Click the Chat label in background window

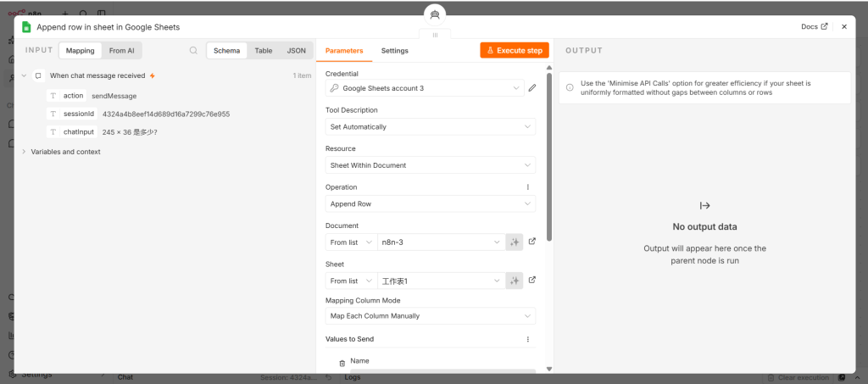click(125, 377)
